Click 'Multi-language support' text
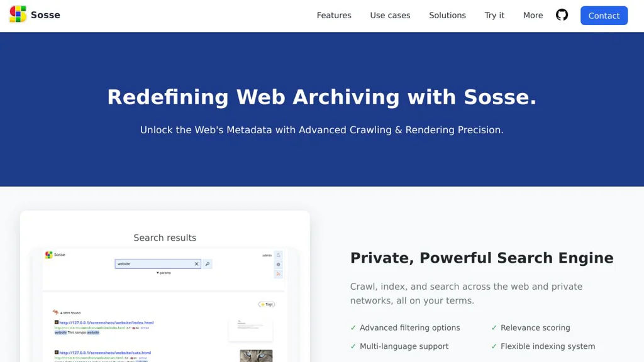Image resolution: width=644 pixels, height=362 pixels. point(404,346)
